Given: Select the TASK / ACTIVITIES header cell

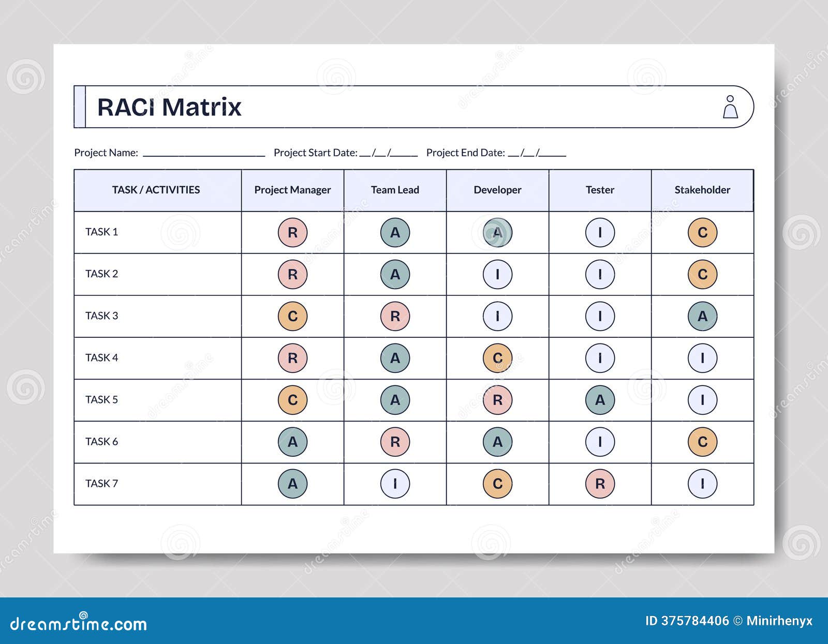Looking at the screenshot, I should 156,190.
